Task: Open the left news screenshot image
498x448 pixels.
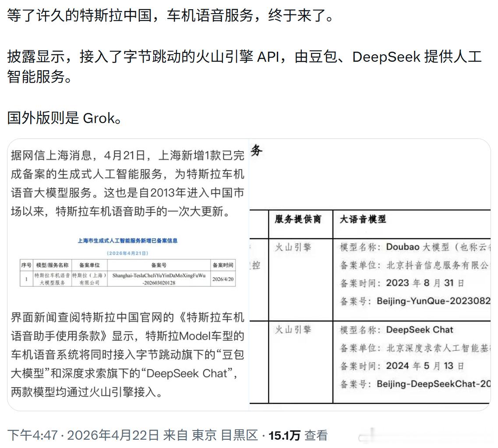Action: point(128,275)
